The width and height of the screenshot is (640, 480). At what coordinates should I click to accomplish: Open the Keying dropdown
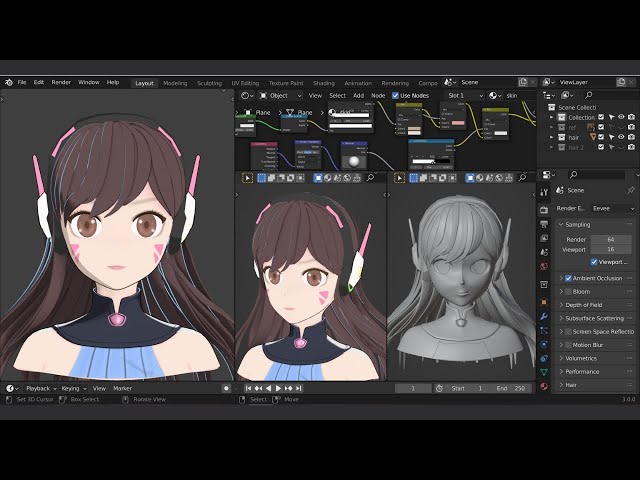[74, 389]
